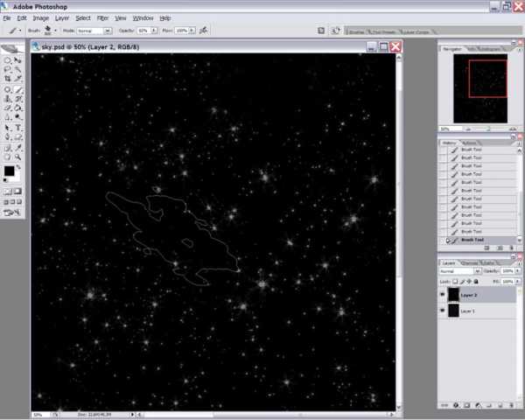This screenshot has height=420, width=525.
Task: Open the layer blending mode dropdown
Action: [x=459, y=271]
